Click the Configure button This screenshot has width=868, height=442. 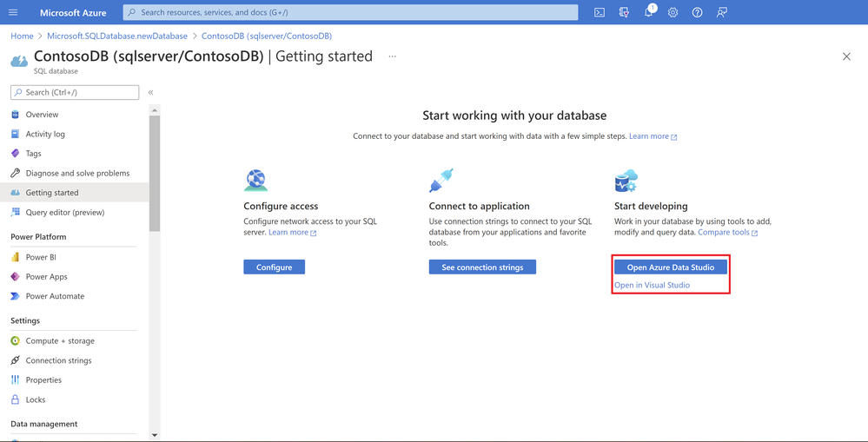[274, 267]
